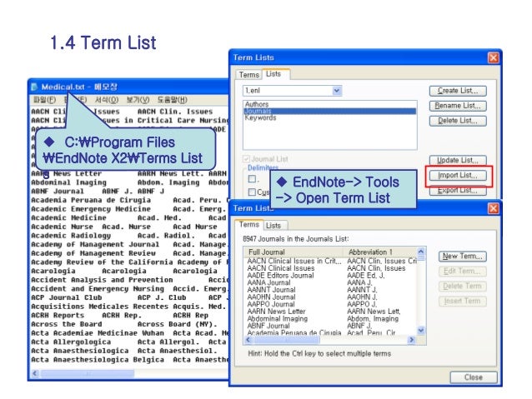The width and height of the screenshot is (532, 399).
Task: Click the Rename List... button
Action: (x=458, y=106)
